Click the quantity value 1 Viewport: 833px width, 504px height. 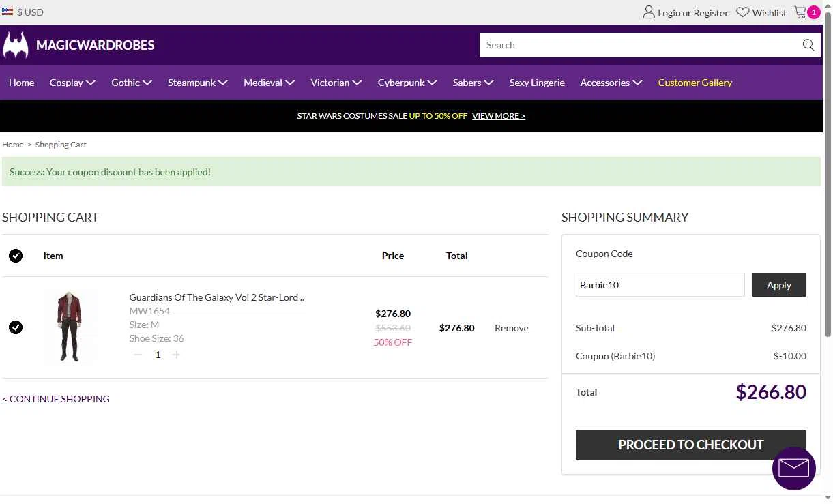tap(158, 355)
